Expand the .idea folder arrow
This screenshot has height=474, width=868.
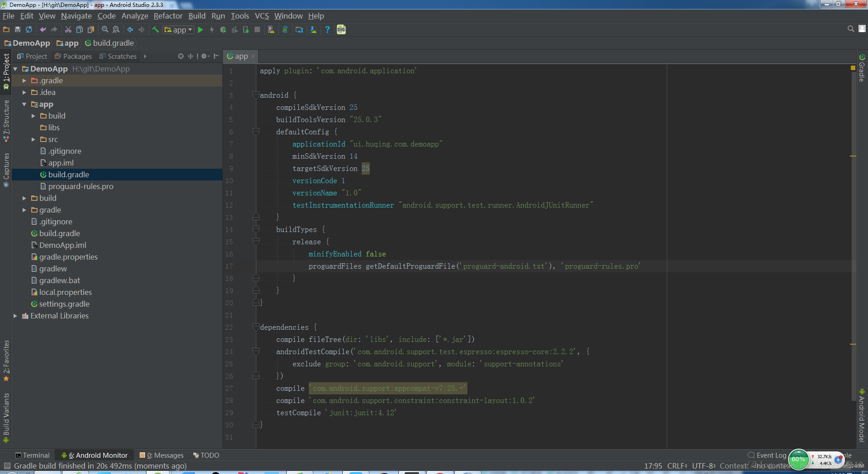[24, 92]
